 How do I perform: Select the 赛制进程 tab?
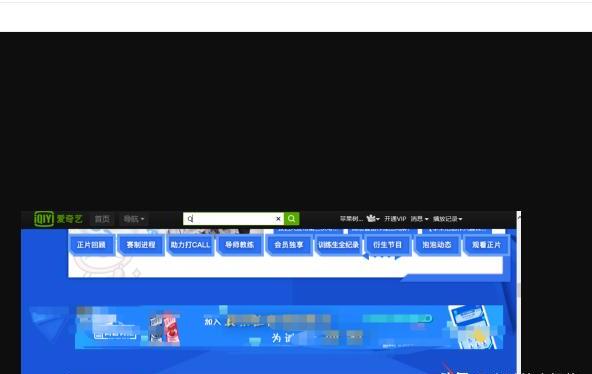[x=141, y=245]
